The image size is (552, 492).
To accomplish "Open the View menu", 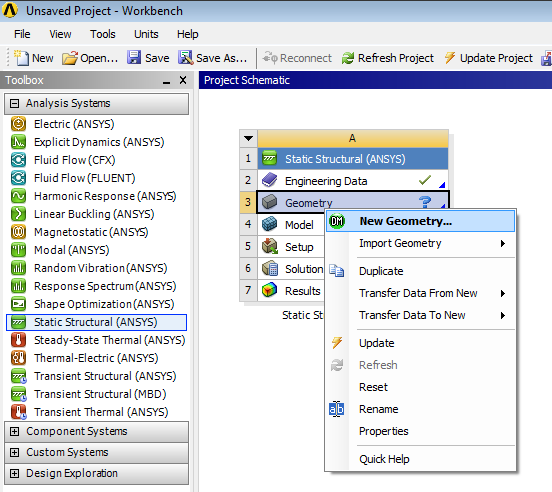I will 60,34.
